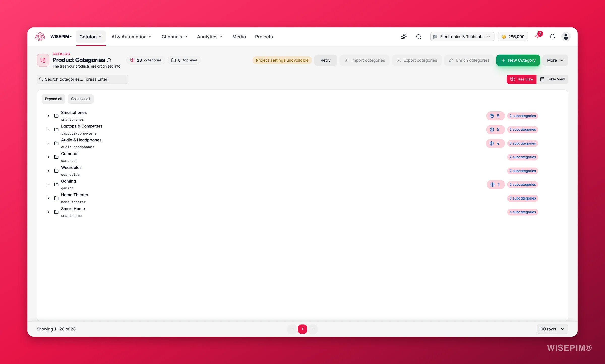The image size is (605, 364).
Task: Click the Retry button
Action: pos(325,60)
